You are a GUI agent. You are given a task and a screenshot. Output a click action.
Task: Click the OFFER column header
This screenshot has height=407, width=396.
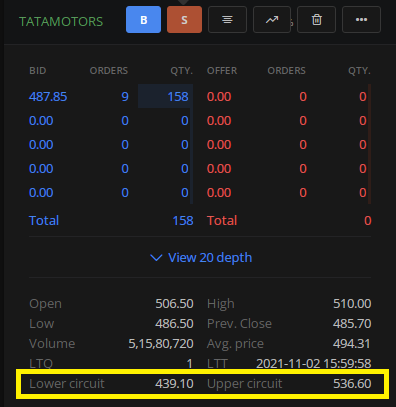[222, 71]
